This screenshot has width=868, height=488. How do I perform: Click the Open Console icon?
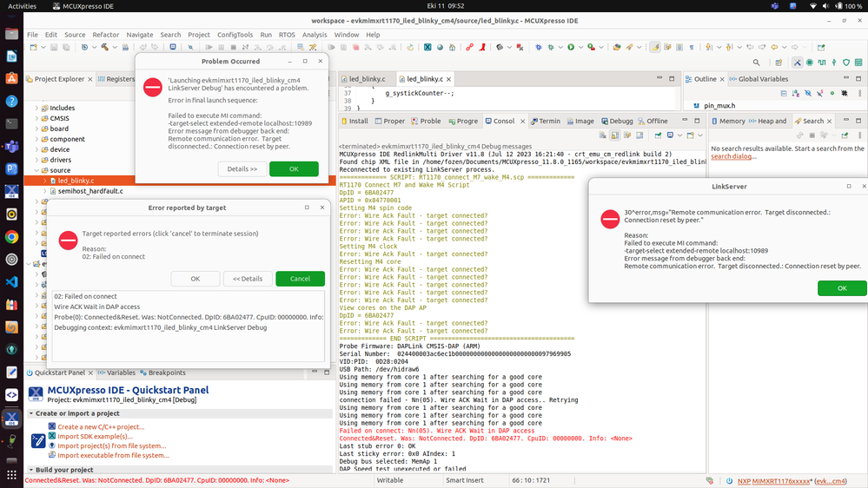coord(690,135)
